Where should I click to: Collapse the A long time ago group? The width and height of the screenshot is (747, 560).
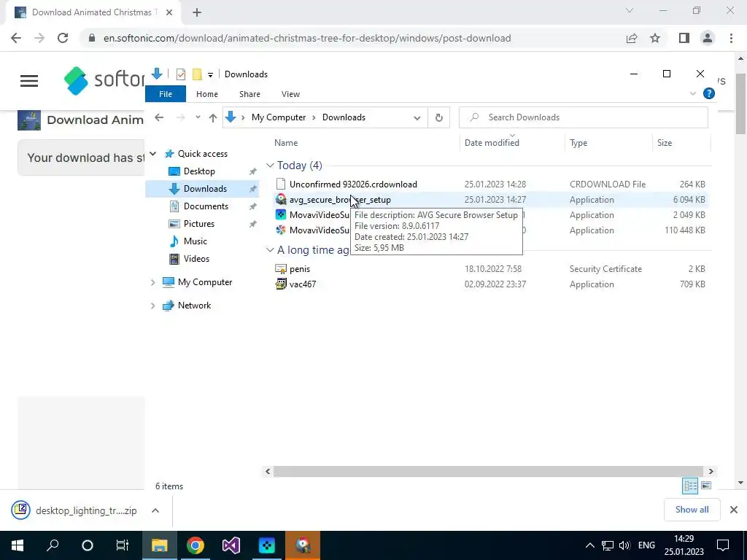click(270, 251)
